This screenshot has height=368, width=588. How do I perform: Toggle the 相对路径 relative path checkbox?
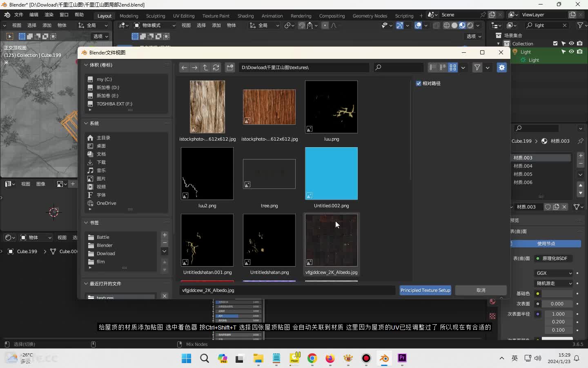click(x=419, y=83)
